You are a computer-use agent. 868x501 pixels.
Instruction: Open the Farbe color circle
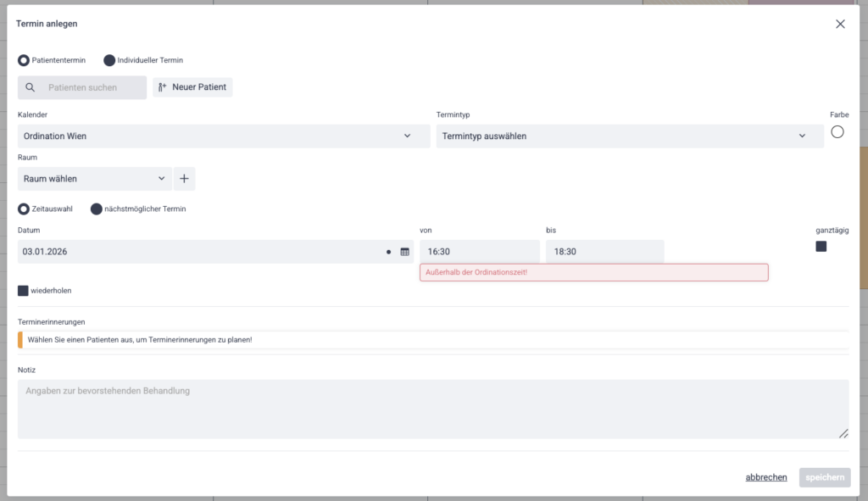[x=837, y=132]
